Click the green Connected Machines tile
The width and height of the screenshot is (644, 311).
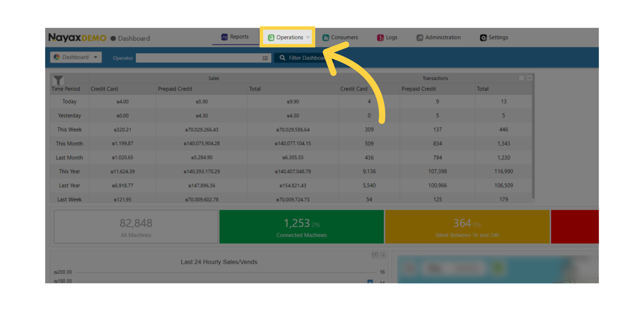(302, 227)
